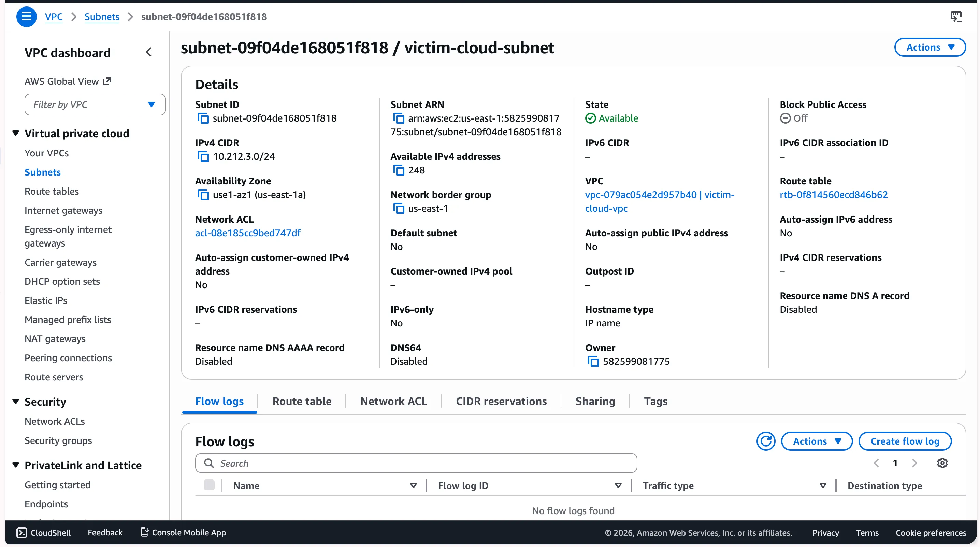The image size is (980, 547).
Task: Open NAT gateways in sidebar
Action: (x=55, y=339)
